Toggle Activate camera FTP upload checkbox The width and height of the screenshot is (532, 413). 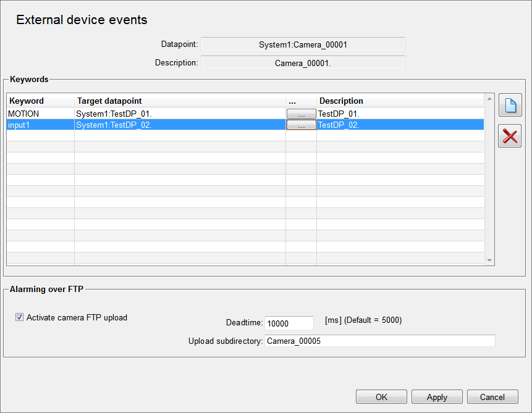tap(19, 318)
